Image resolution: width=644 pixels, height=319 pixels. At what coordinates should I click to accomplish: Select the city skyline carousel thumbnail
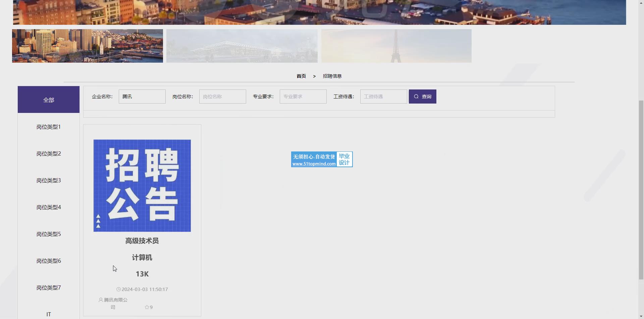(x=88, y=46)
